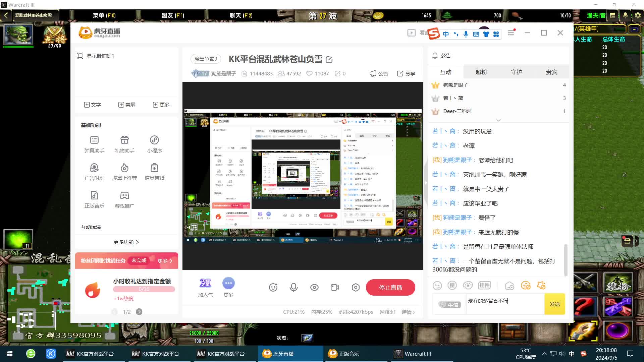Screen dimensions: 644x362
Task: Click the house room-management icon in chat toolbar
Action: pos(509,286)
